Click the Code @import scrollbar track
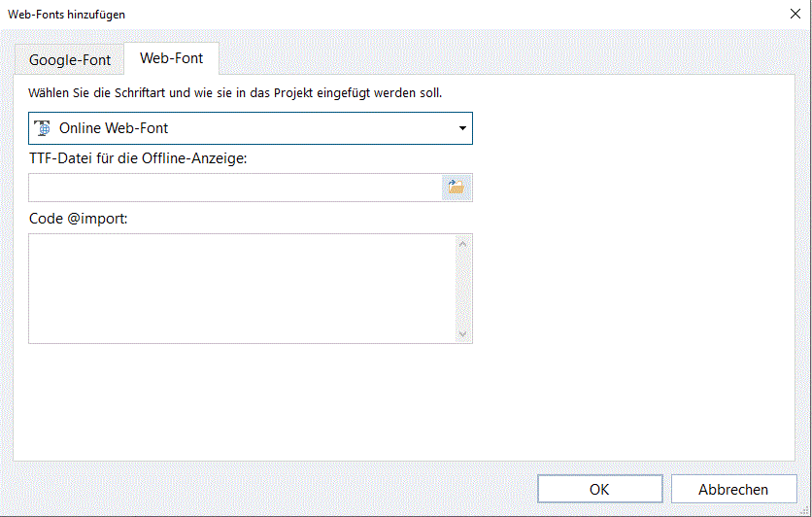812x517 pixels. (462, 289)
